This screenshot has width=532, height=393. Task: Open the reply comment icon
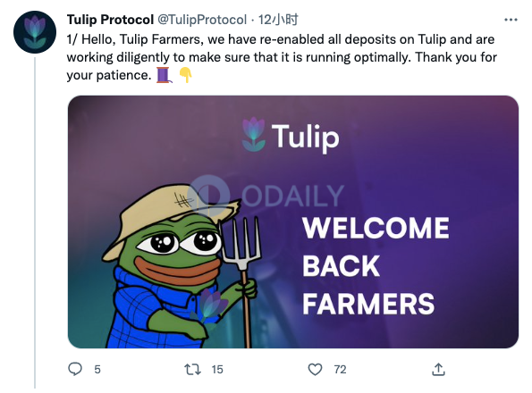click(x=75, y=369)
